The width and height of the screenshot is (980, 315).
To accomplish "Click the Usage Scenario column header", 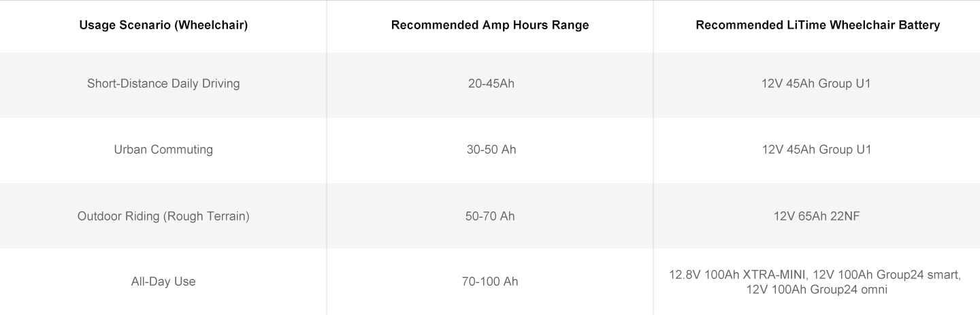I will pos(163,25).
